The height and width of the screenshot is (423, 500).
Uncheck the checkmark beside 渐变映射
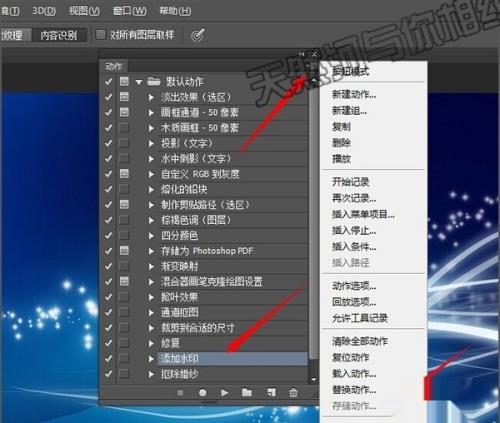(x=108, y=266)
